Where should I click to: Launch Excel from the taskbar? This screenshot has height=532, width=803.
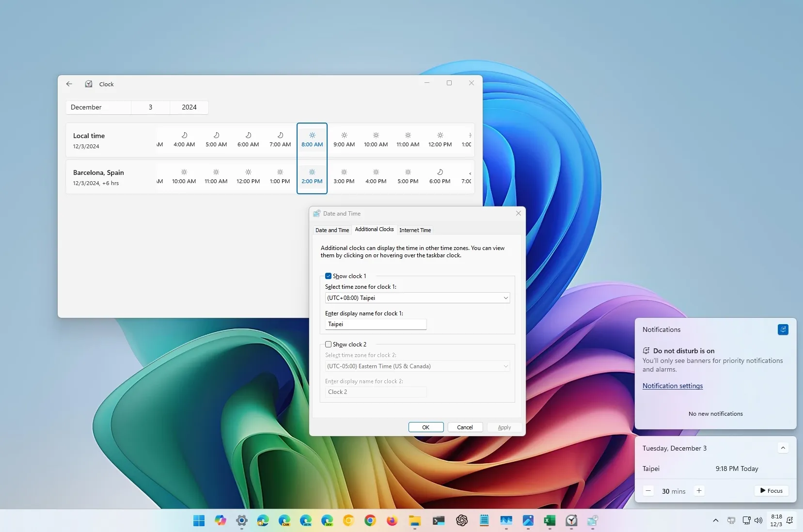[x=550, y=521]
